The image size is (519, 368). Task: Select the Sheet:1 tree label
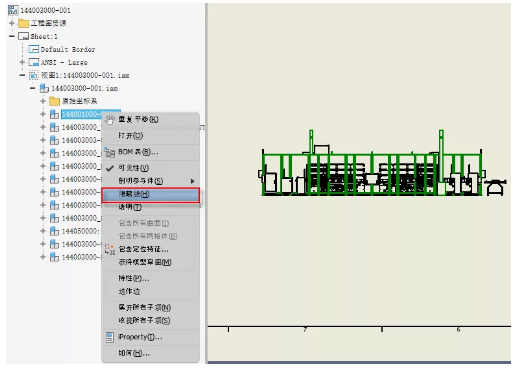click(x=44, y=36)
